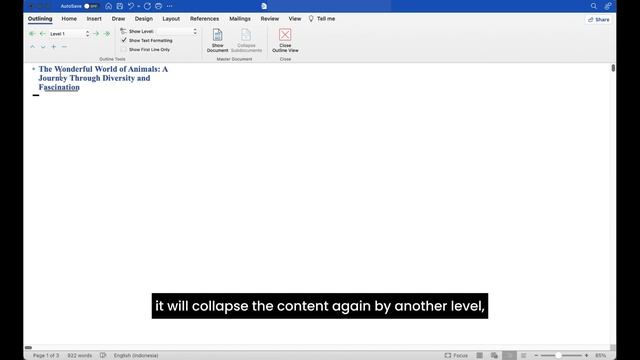Collapse outline with minus icon

click(x=64, y=47)
